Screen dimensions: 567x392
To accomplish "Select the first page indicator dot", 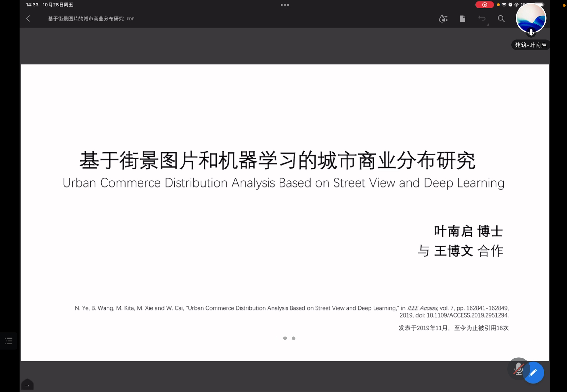I will tap(285, 338).
